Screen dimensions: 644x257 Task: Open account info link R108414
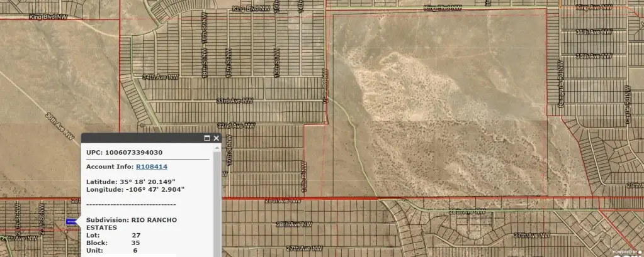coord(152,167)
